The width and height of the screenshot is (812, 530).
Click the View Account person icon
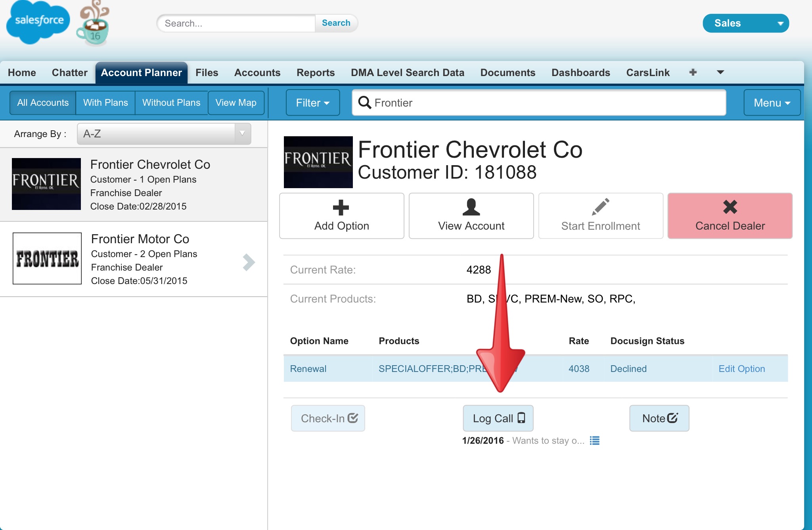click(471, 207)
